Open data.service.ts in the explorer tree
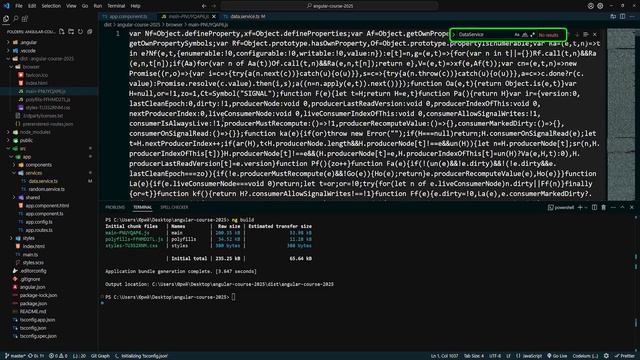 click(x=43, y=181)
